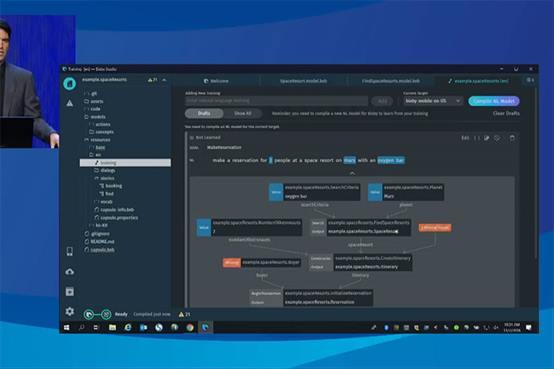Open the files view via teal sidebar icon

pos(70,83)
